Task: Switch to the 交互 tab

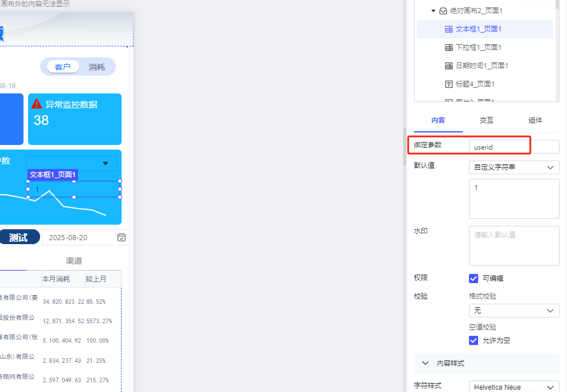Action: pos(486,120)
